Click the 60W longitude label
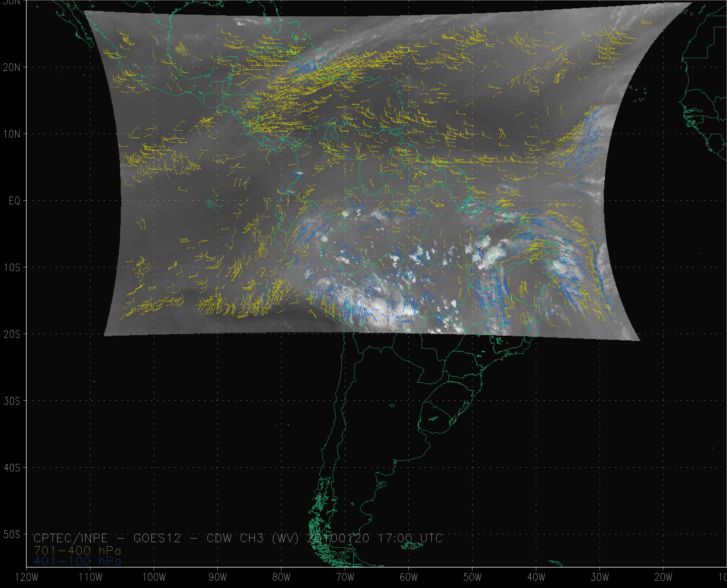727x588 pixels. pyautogui.click(x=409, y=577)
